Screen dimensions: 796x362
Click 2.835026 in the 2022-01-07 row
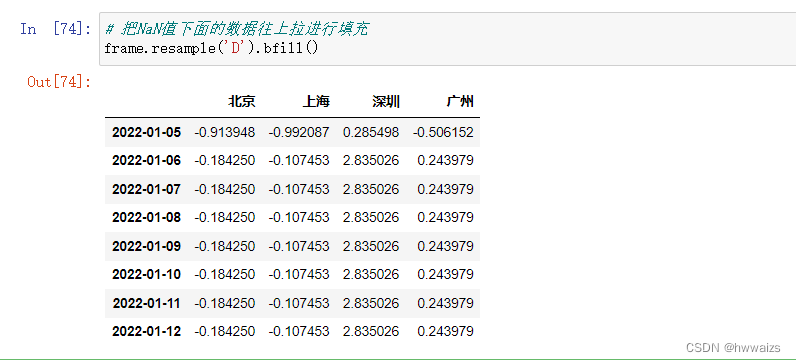371,189
